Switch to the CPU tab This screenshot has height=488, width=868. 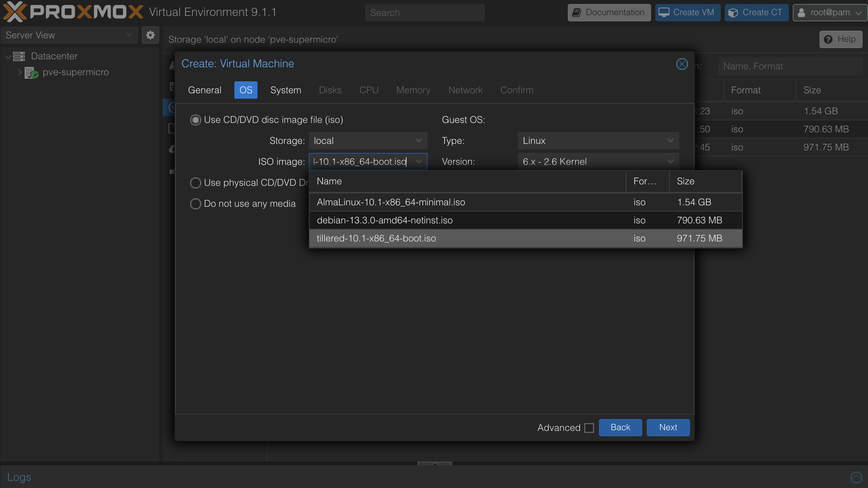[x=369, y=90]
